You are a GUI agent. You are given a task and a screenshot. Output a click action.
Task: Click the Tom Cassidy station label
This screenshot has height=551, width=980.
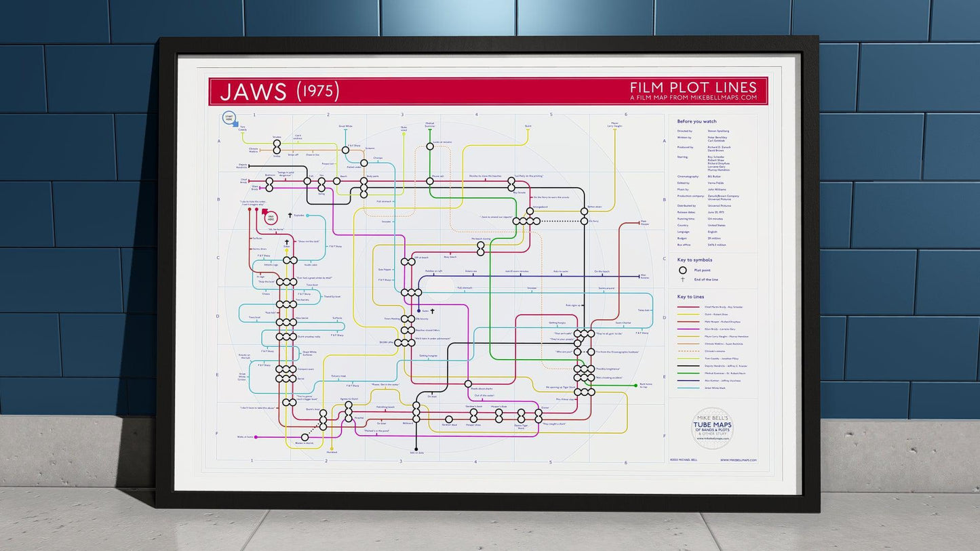[242, 128]
